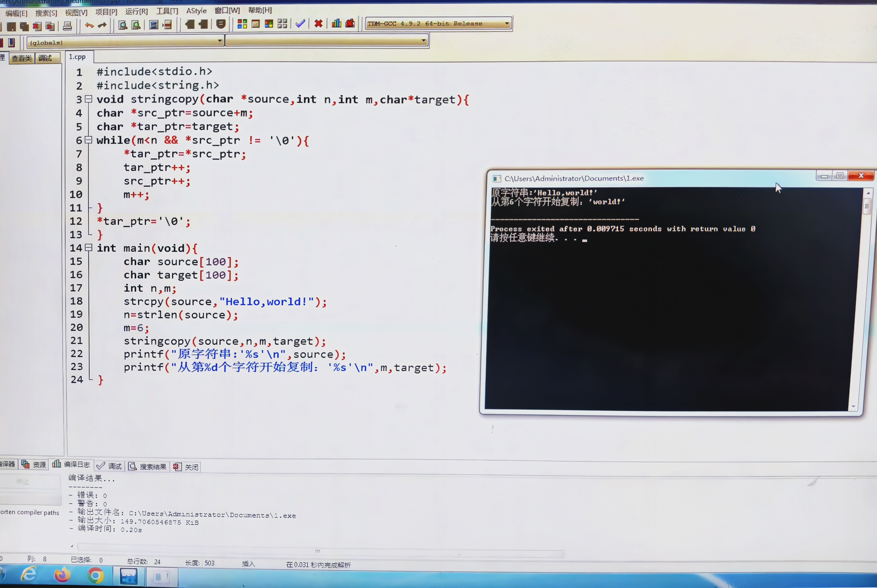Open the AStyle menu
Viewport: 877px width, 588px height.
coord(196,11)
